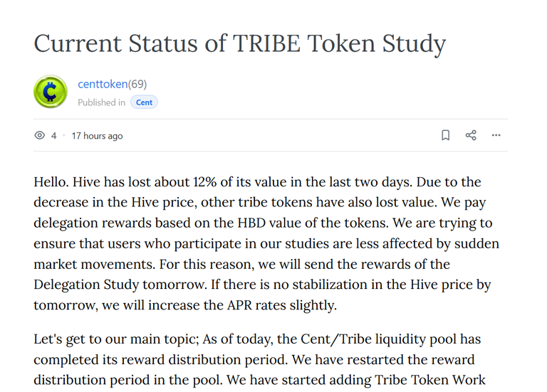Image resolution: width=547 pixels, height=392 pixels.
Task: Click the Published in label
Action: pyautogui.click(x=101, y=102)
